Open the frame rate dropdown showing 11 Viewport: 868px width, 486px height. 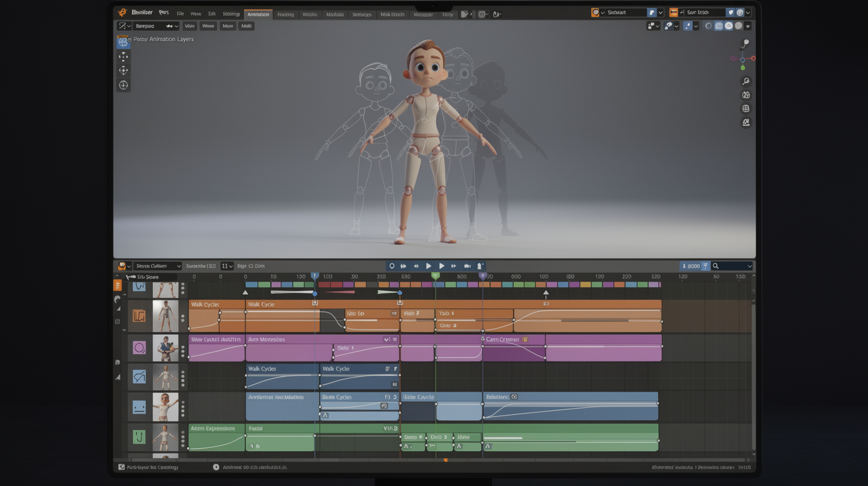[x=226, y=266]
